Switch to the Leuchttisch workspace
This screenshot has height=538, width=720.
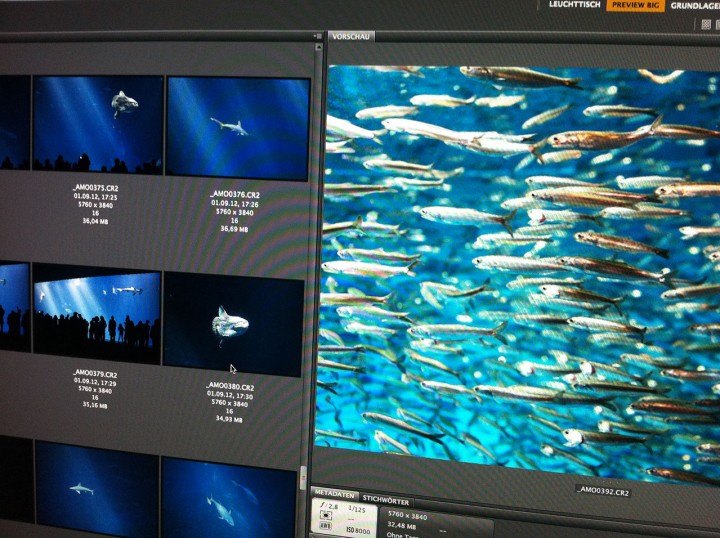(x=574, y=5)
